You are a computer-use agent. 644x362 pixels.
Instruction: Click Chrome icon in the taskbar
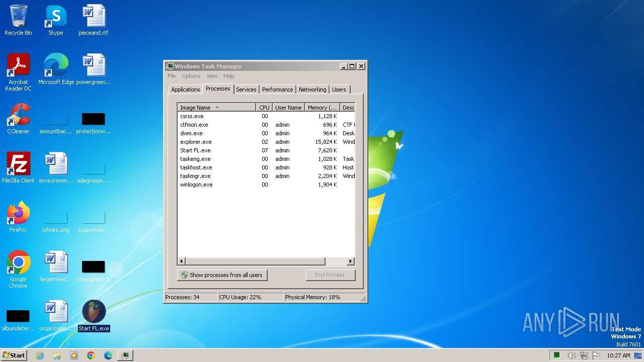click(91, 355)
